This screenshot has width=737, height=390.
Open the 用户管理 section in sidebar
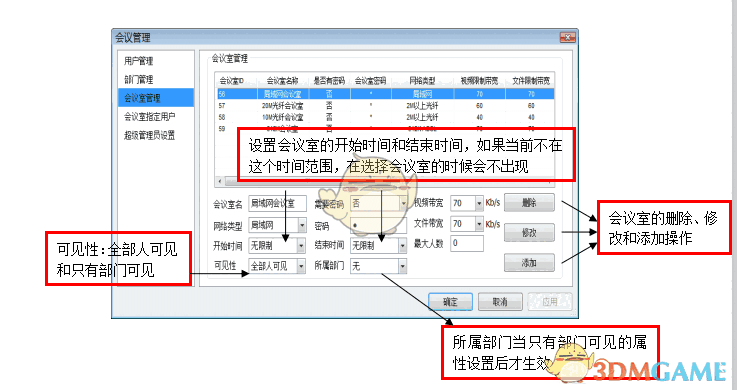tap(139, 61)
